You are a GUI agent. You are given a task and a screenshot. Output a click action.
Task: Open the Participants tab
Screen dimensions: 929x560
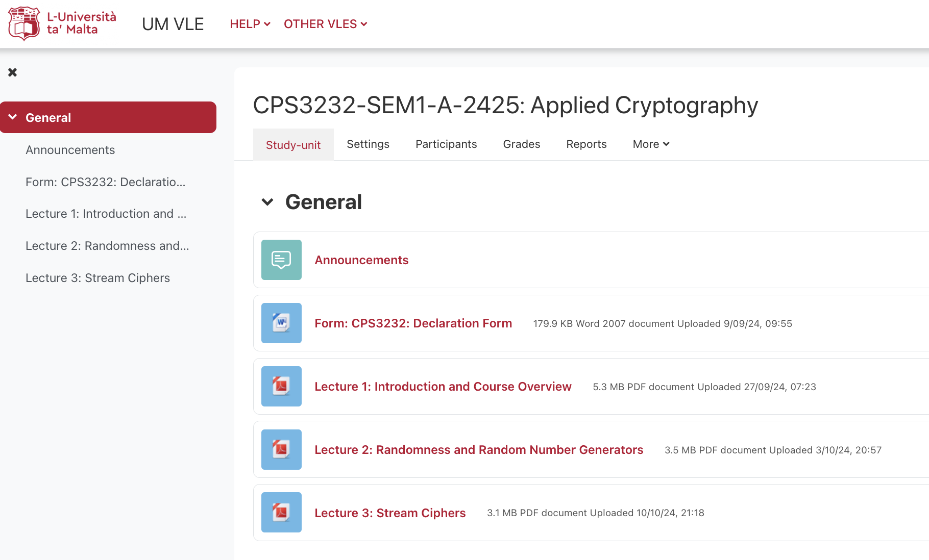pos(446,144)
